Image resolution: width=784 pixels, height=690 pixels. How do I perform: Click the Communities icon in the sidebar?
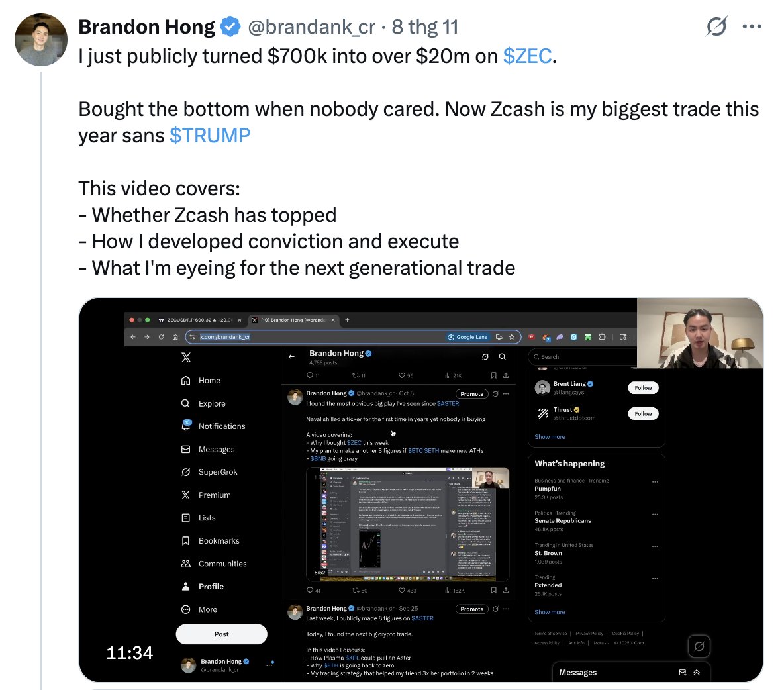[x=186, y=564]
